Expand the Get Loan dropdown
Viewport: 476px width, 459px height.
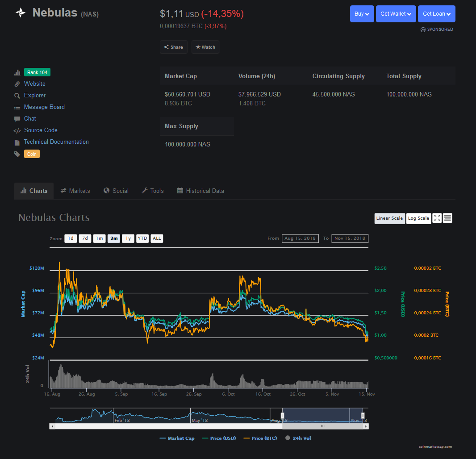click(437, 14)
